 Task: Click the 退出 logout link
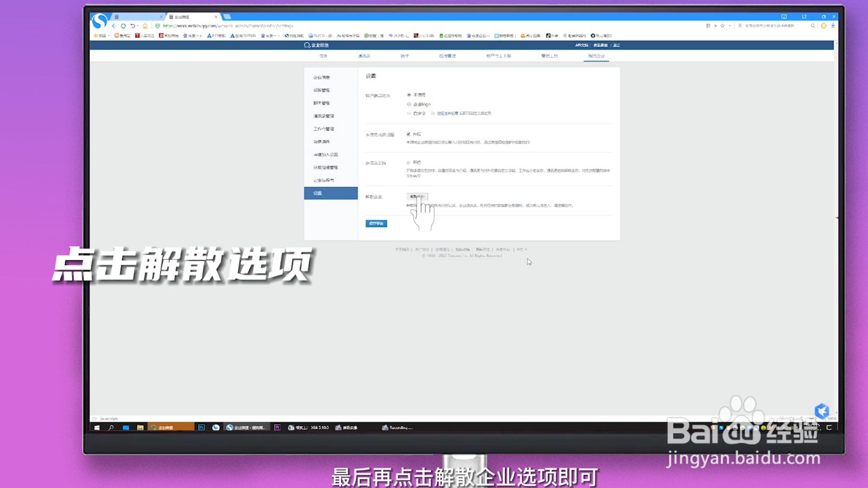[616, 45]
